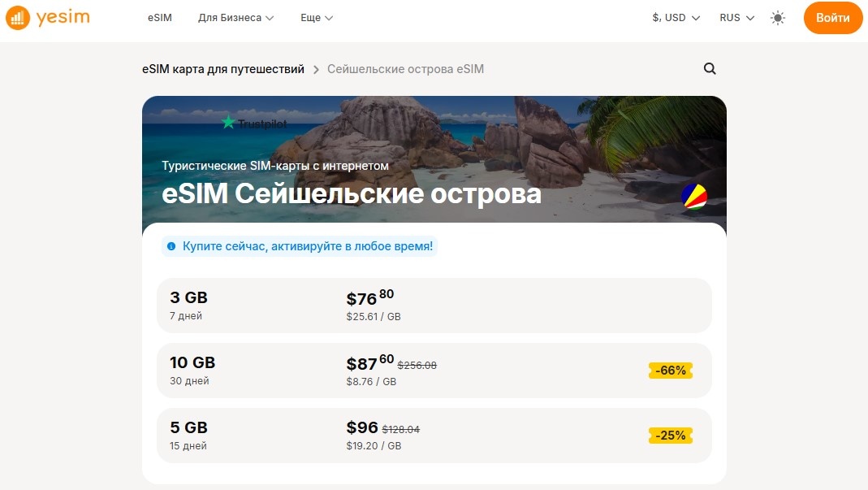Click the Seychelles flag icon

pyautogui.click(x=693, y=195)
